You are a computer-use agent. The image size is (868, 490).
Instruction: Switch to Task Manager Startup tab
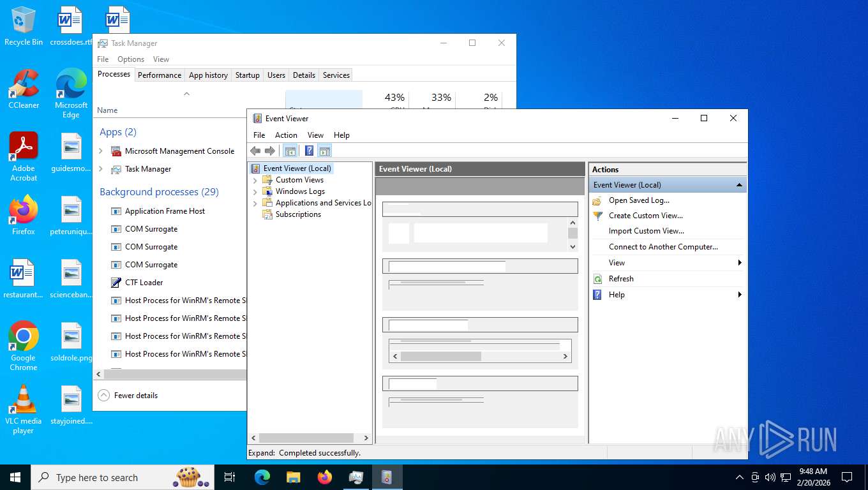(248, 75)
